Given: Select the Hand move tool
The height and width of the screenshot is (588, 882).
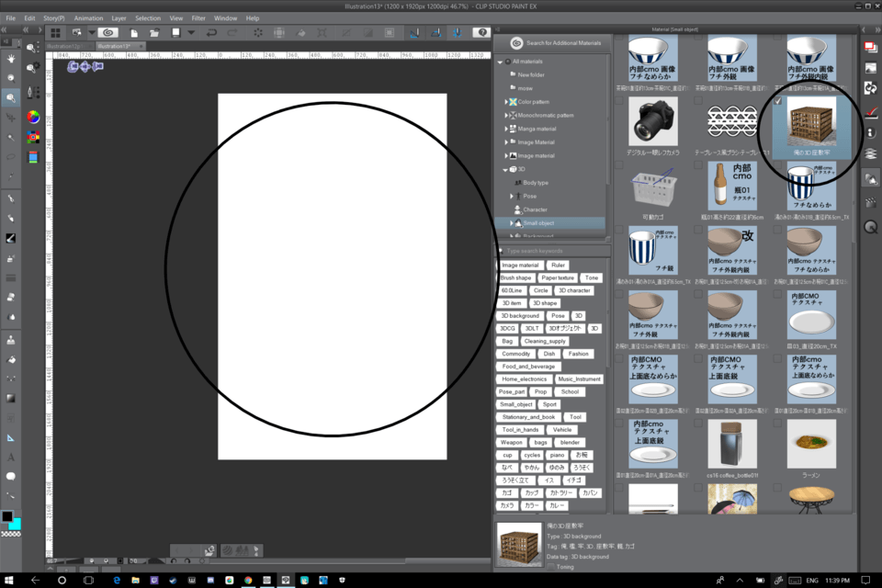Looking at the screenshot, I should click(x=11, y=60).
